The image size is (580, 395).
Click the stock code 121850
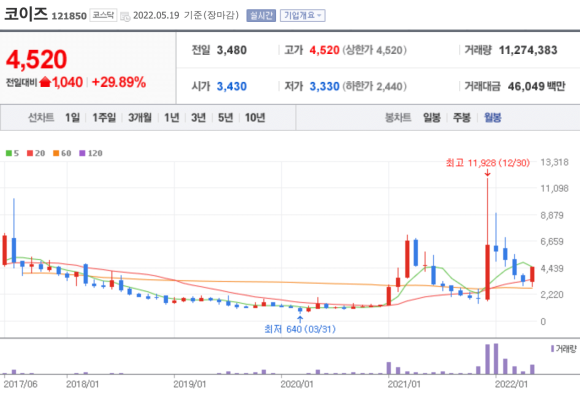pos(69,16)
